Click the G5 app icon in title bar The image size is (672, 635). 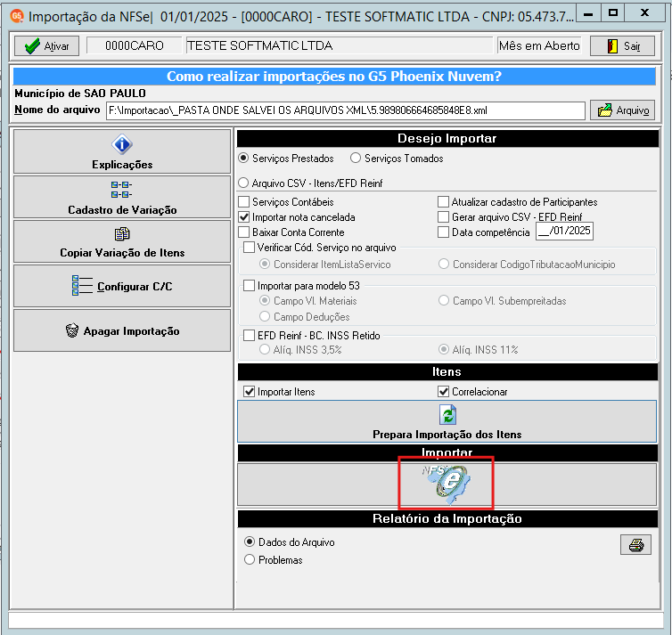(x=17, y=16)
